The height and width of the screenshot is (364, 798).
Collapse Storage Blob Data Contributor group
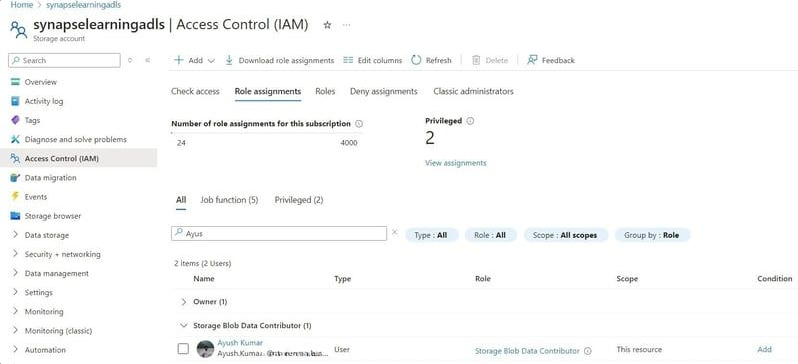[184, 325]
